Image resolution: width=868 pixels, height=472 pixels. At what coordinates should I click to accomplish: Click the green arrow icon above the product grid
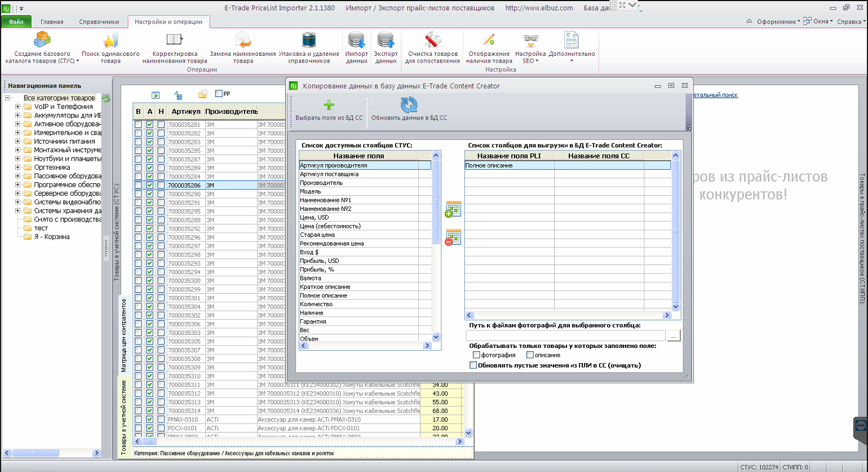pos(156,95)
